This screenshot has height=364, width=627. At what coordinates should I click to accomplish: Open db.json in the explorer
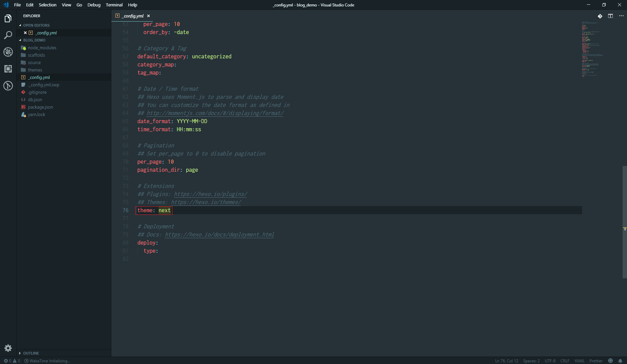(x=35, y=100)
